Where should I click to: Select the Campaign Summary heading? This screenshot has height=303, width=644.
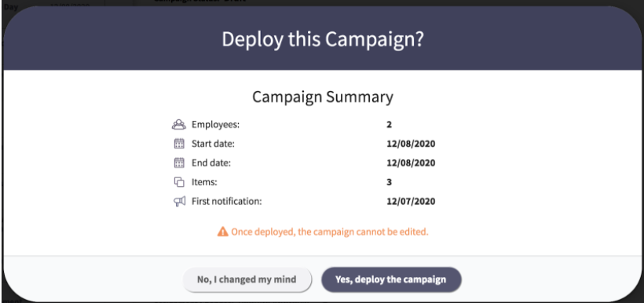(x=323, y=97)
